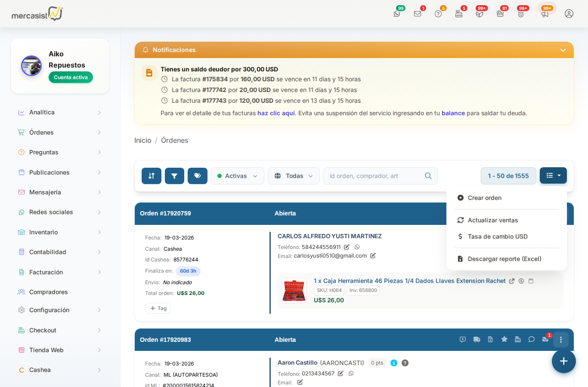
Task: Open WhatsApp notifications in top bar
Action: 397,14
